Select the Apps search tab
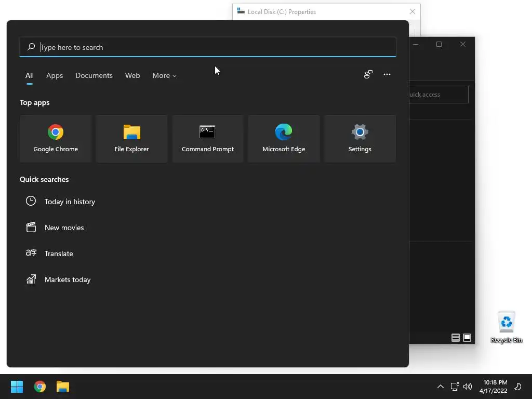This screenshot has height=399, width=532. [55, 76]
